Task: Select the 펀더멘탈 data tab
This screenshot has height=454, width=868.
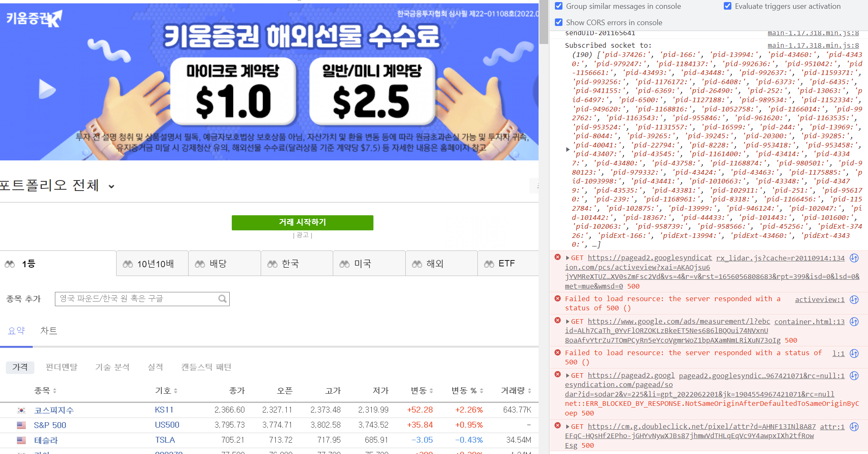Action: click(62, 367)
